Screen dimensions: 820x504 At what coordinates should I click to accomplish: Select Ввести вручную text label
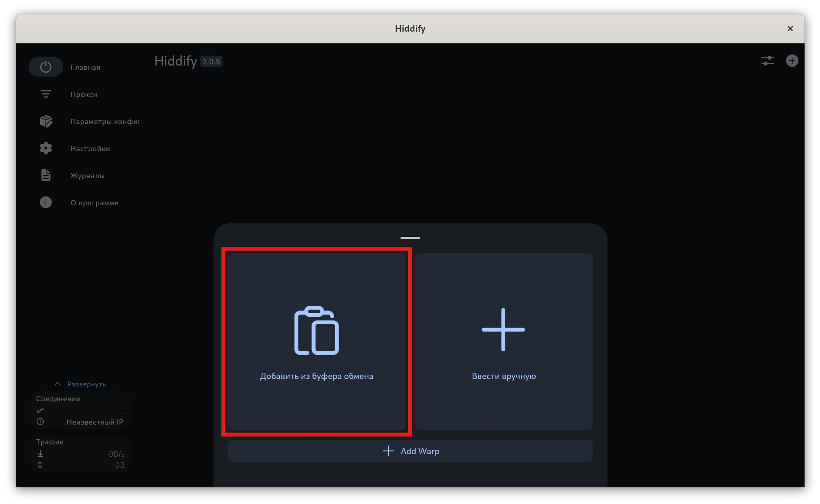503,376
